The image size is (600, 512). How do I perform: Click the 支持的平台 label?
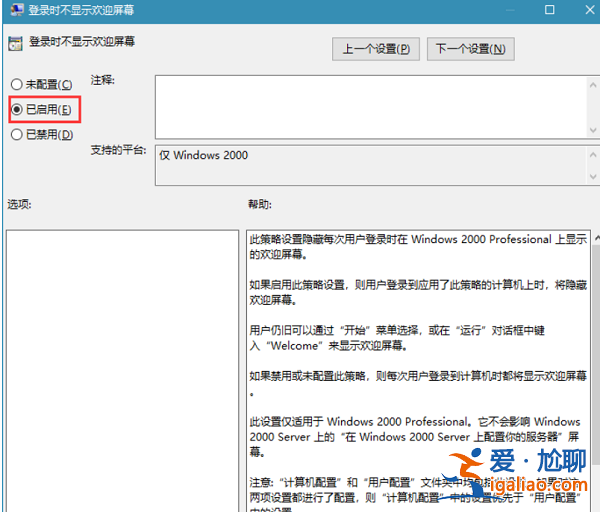(118, 150)
